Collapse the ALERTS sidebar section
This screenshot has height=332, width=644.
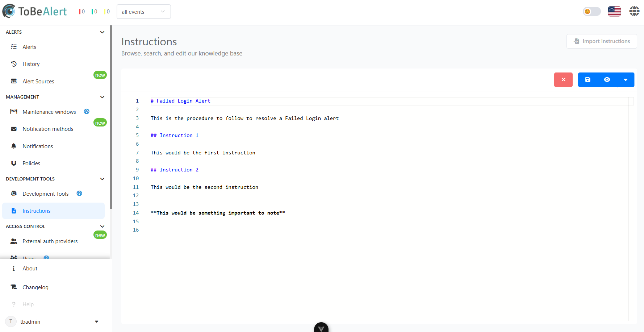click(102, 32)
